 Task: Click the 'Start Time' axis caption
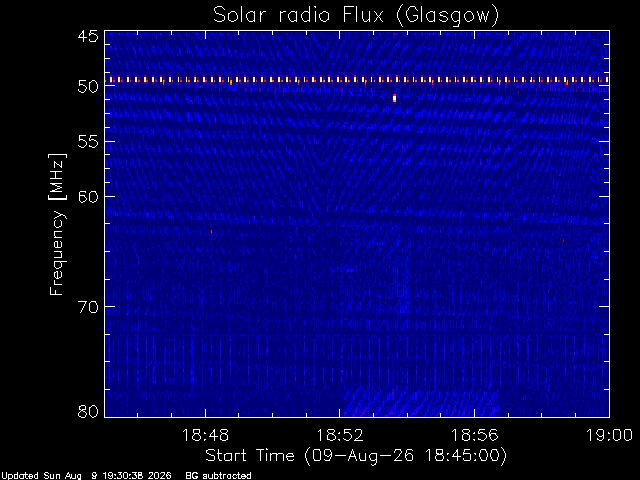click(x=249, y=455)
